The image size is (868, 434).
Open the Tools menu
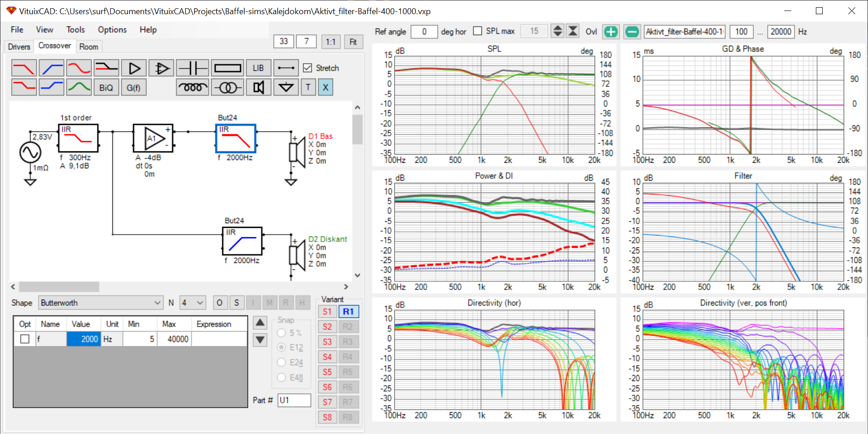click(x=75, y=30)
